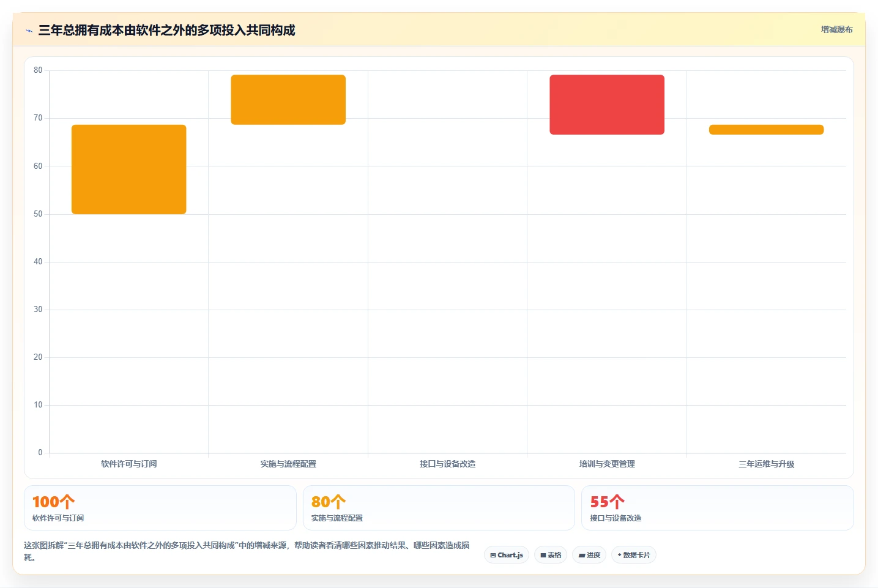The height and width of the screenshot is (588, 878).
Task: Click y-axis tick label 30
Action: pyautogui.click(x=38, y=309)
